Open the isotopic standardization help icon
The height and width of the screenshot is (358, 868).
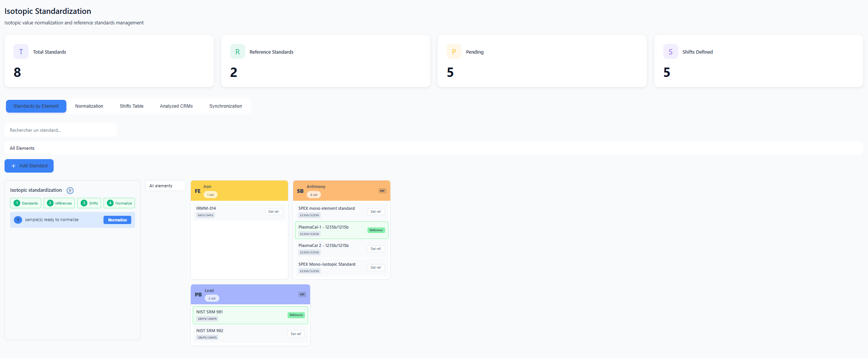(x=70, y=190)
